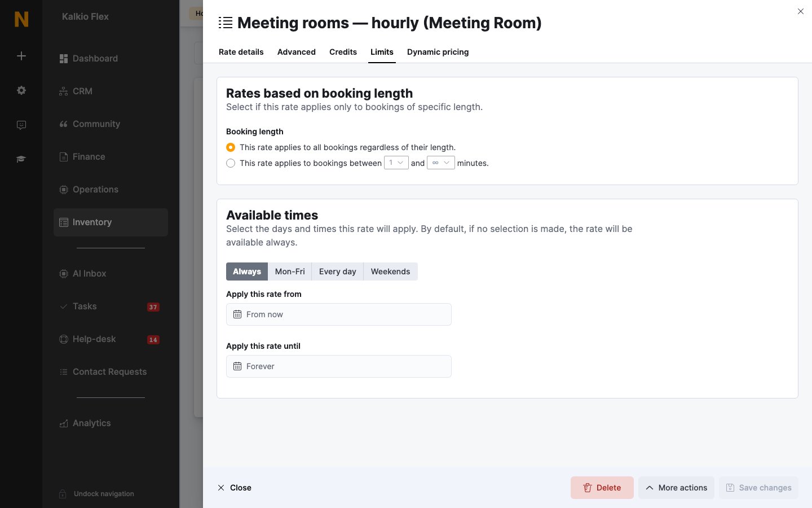
Task: Click the Operations chip icon
Action: [64, 190]
